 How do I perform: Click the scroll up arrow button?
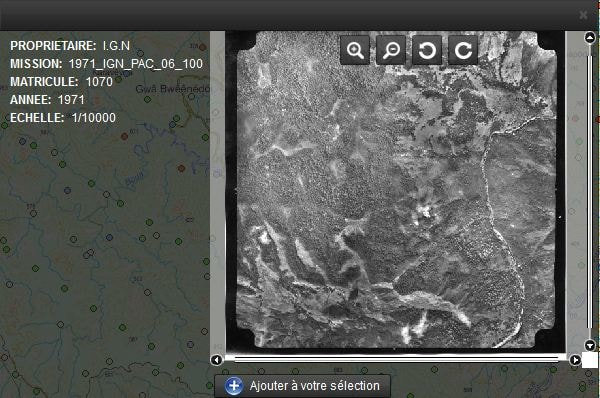click(590, 38)
